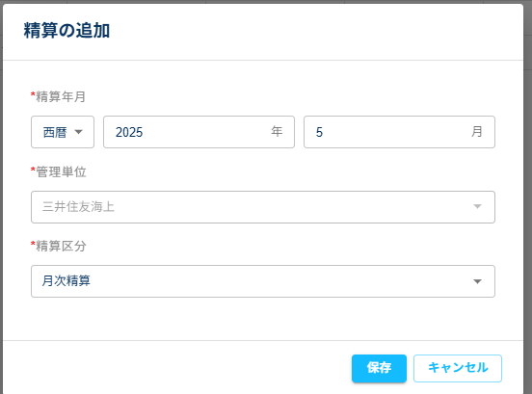Click the 精算年月 field label
The image size is (532, 394).
[x=61, y=97]
